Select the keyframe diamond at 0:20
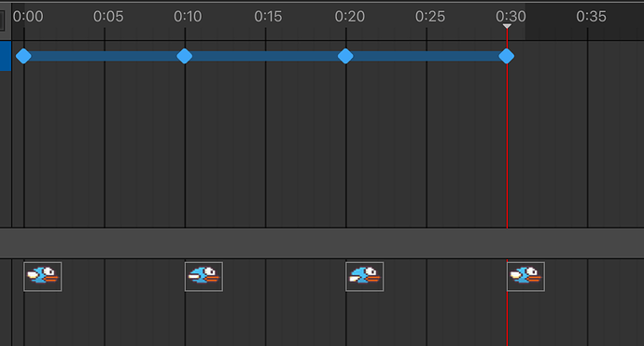 (x=346, y=56)
